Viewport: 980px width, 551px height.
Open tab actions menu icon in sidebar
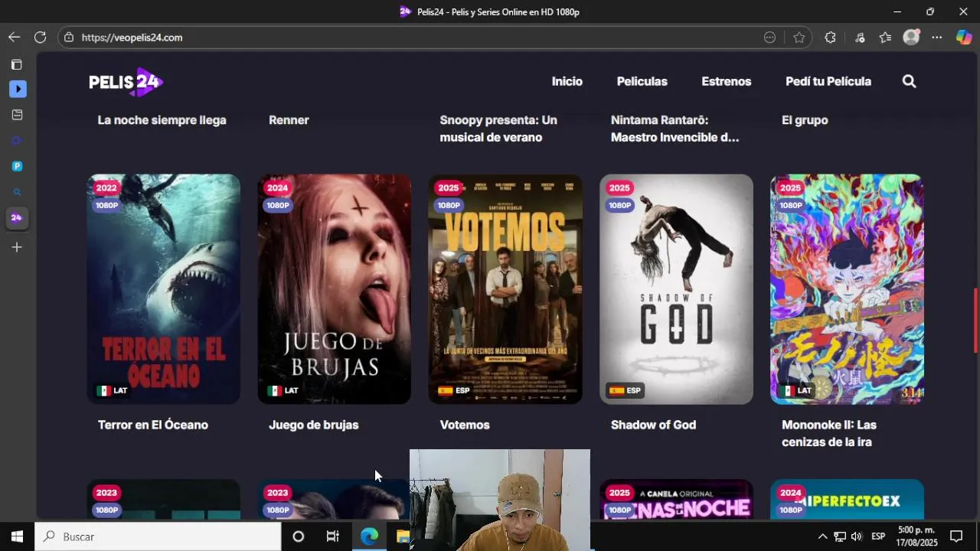17,64
